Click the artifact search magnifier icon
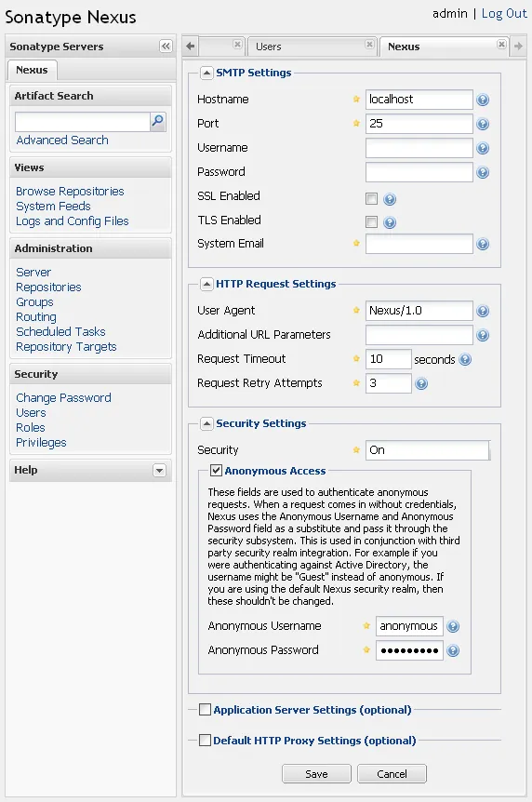This screenshot has width=532, height=802. (x=158, y=121)
